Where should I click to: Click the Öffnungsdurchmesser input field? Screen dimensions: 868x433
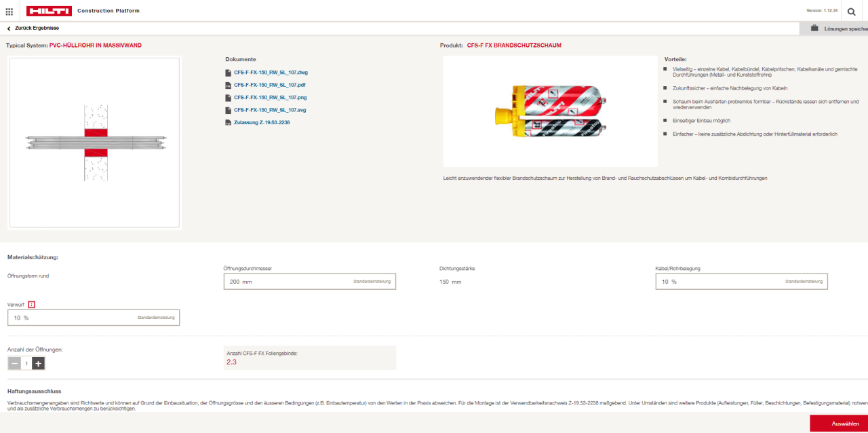point(309,281)
